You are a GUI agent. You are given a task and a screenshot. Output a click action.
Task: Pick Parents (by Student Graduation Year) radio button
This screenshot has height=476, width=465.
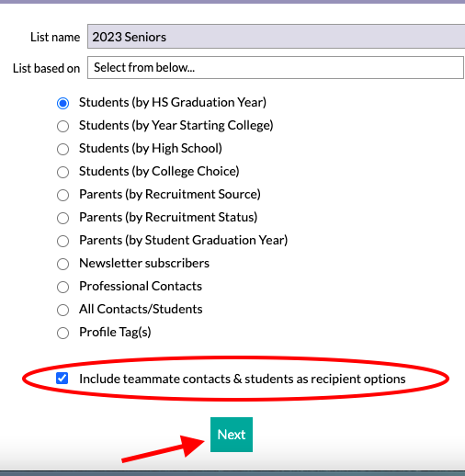point(62,241)
